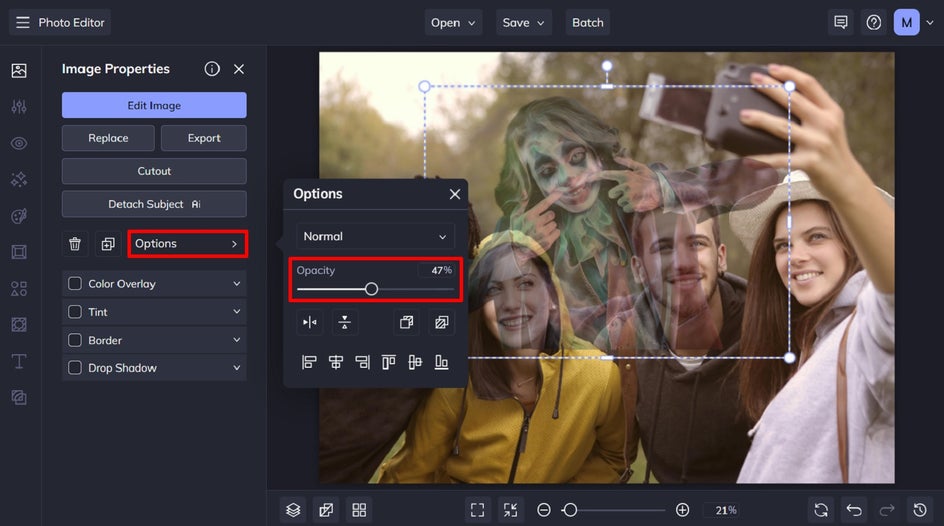Select the Text tool in sidebar

pyautogui.click(x=19, y=361)
